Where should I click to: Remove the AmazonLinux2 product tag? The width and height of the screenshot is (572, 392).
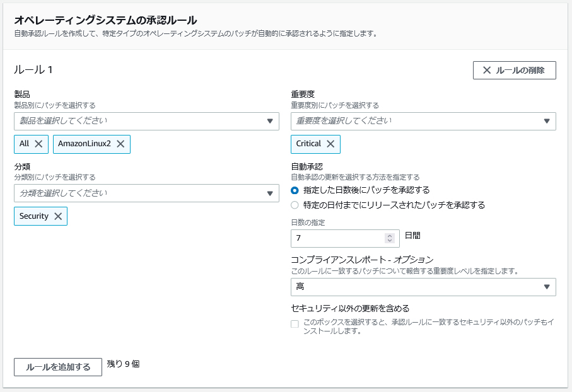[x=120, y=144]
